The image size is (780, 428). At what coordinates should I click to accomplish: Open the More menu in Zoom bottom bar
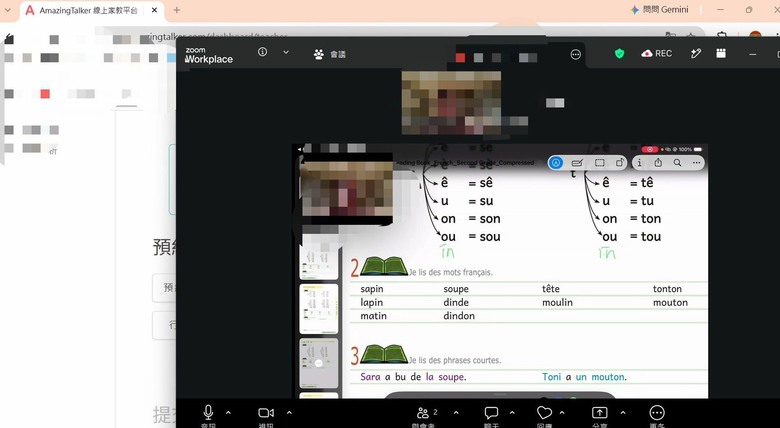pos(657,413)
